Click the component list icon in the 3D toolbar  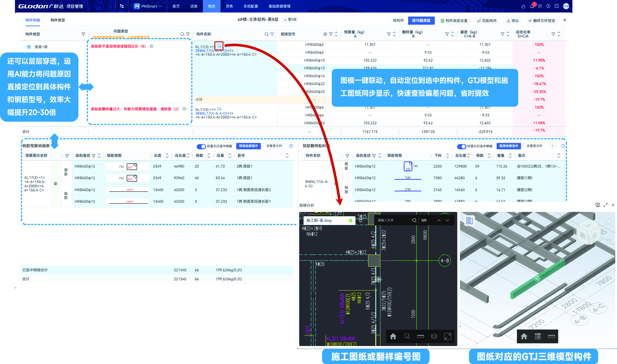(537, 336)
